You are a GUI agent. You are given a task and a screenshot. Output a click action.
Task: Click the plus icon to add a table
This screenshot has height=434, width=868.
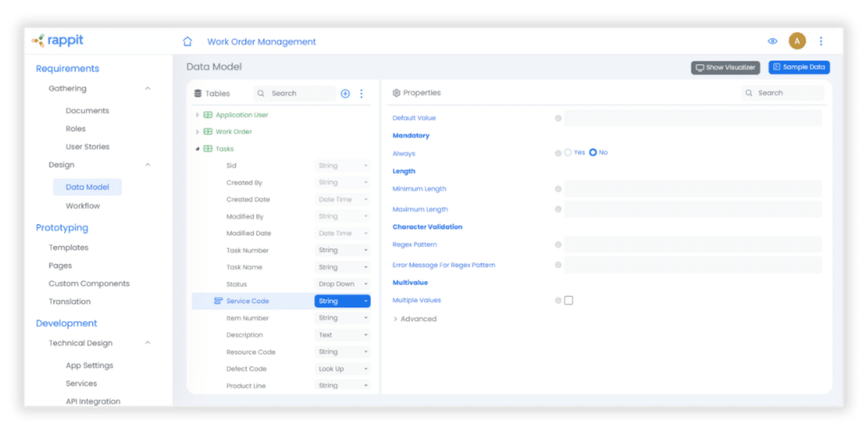click(344, 93)
